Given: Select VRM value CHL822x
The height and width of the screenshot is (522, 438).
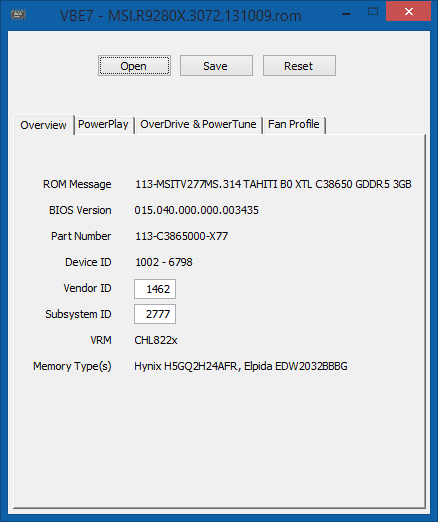Looking at the screenshot, I should [x=156, y=340].
